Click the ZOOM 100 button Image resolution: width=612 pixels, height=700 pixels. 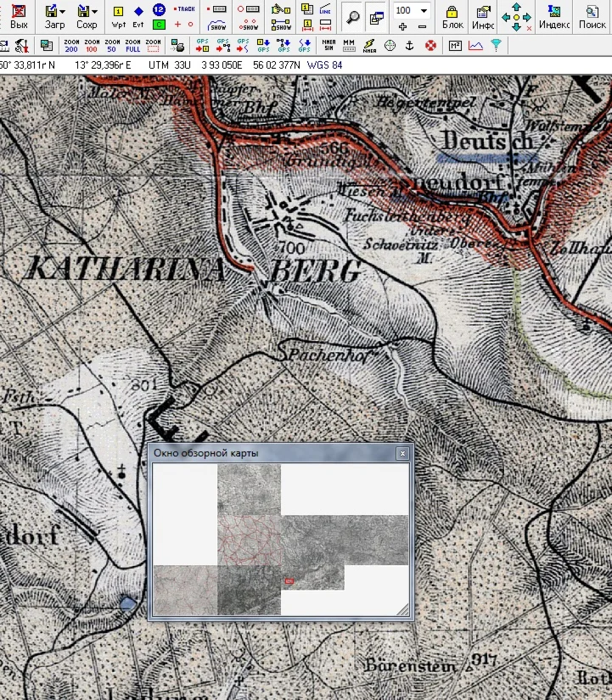click(x=92, y=45)
